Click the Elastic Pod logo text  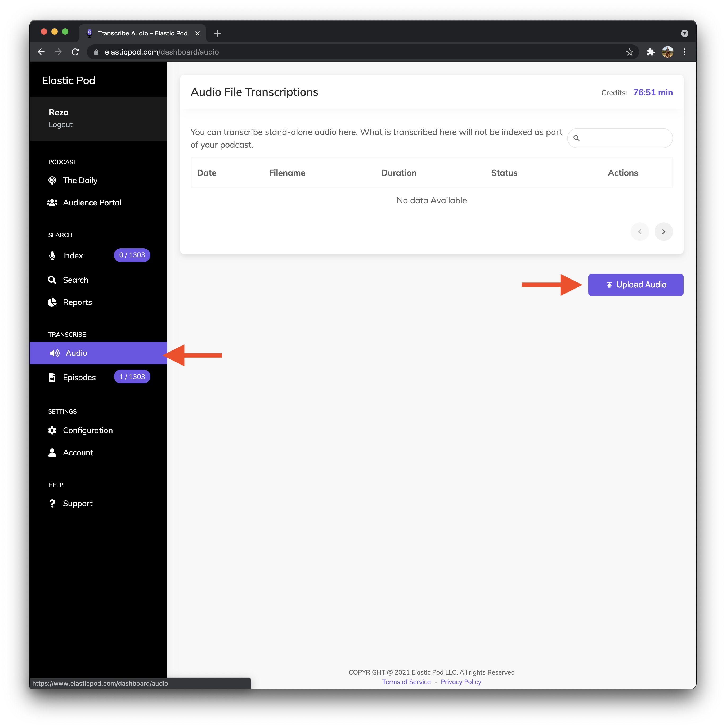pos(69,81)
